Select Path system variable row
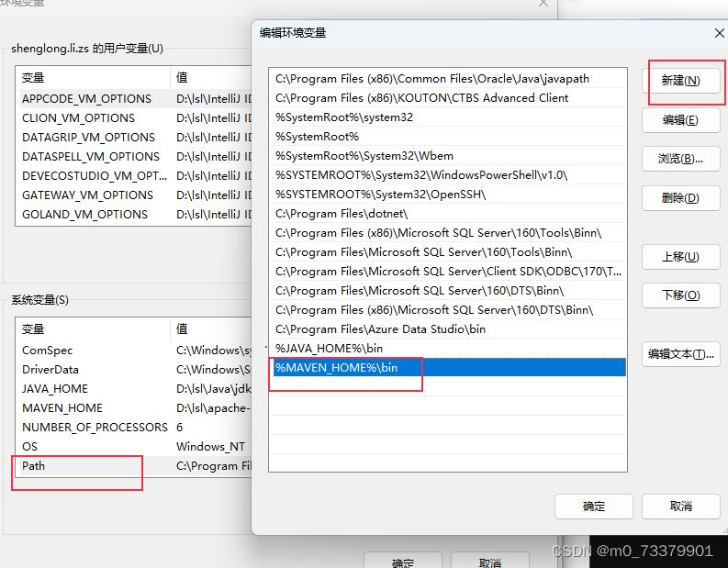Image resolution: width=728 pixels, height=568 pixels. pyautogui.click(x=134, y=466)
